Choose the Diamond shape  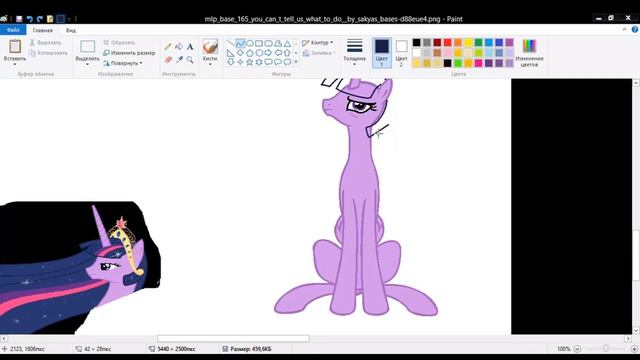tap(240, 53)
